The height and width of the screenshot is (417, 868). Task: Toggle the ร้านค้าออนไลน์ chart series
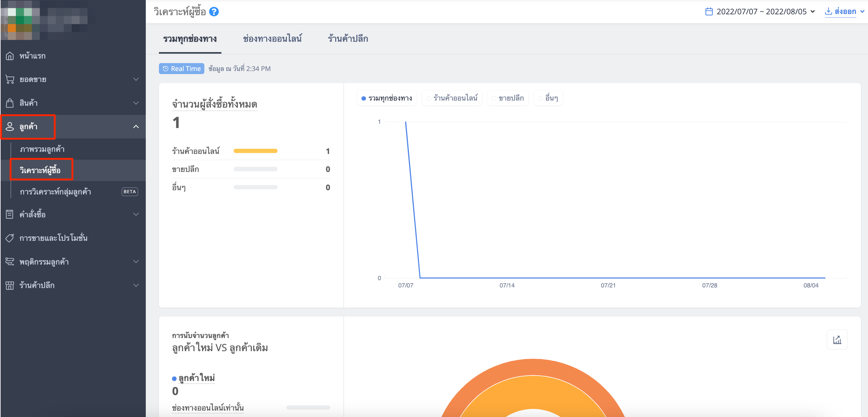coord(452,98)
